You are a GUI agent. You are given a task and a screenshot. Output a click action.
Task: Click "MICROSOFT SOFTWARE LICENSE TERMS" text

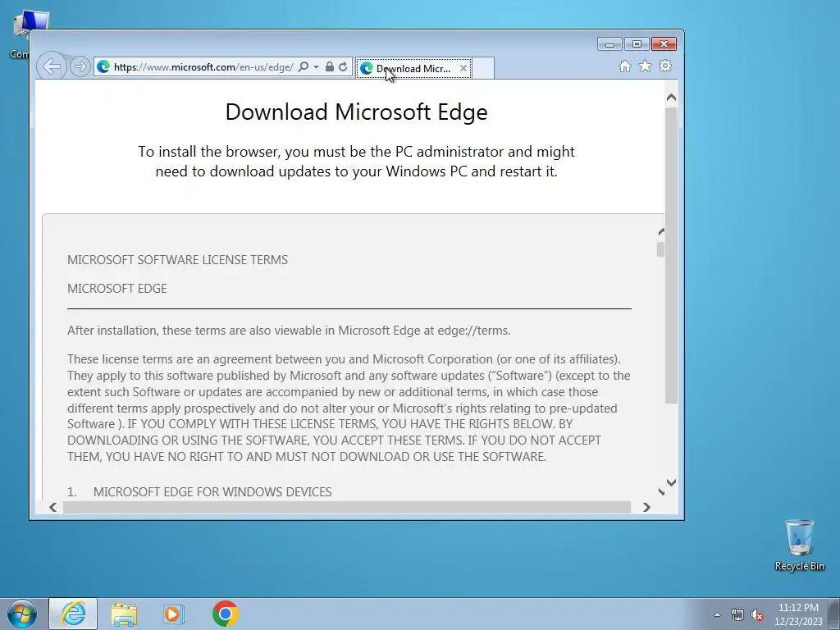(x=177, y=260)
